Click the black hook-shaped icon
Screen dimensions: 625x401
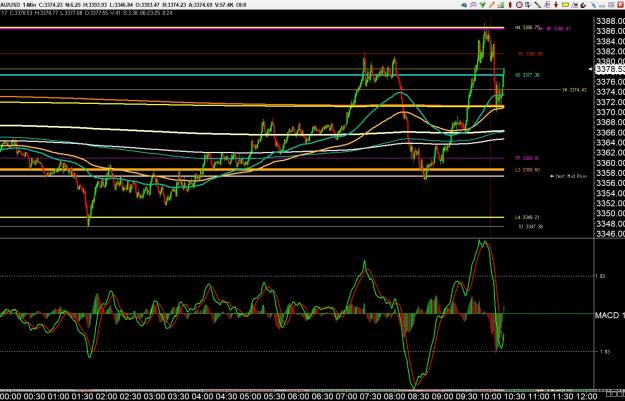pos(583,5)
